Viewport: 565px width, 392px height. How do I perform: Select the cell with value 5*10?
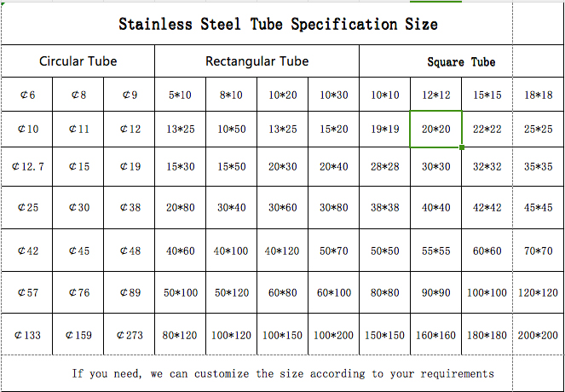coord(181,95)
